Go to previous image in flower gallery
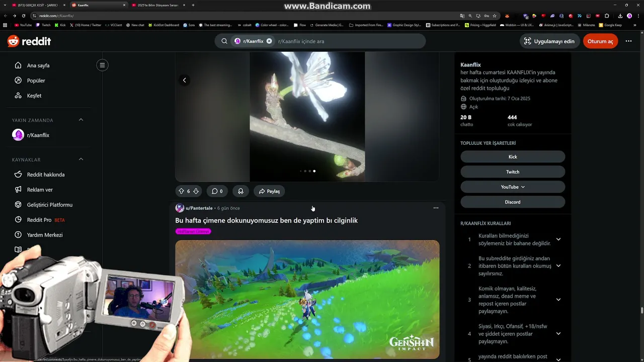 pos(184,80)
